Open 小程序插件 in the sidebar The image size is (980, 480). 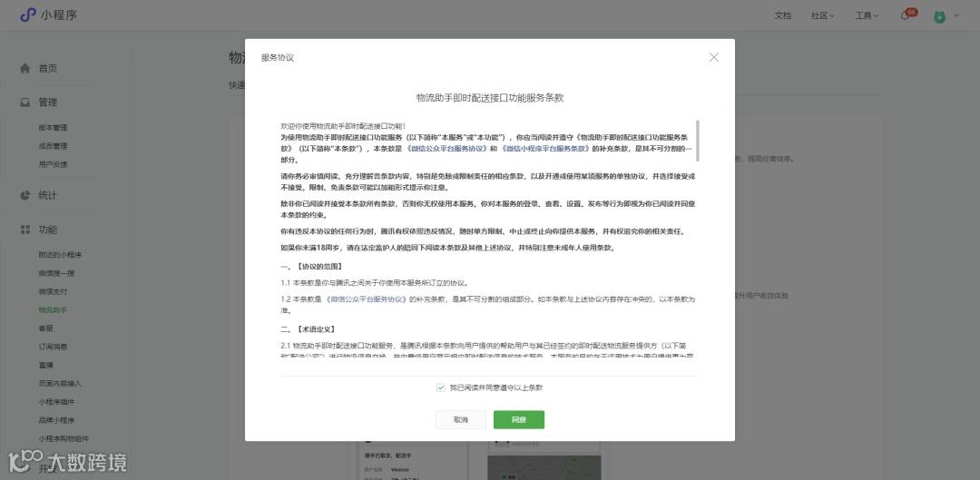56,401
